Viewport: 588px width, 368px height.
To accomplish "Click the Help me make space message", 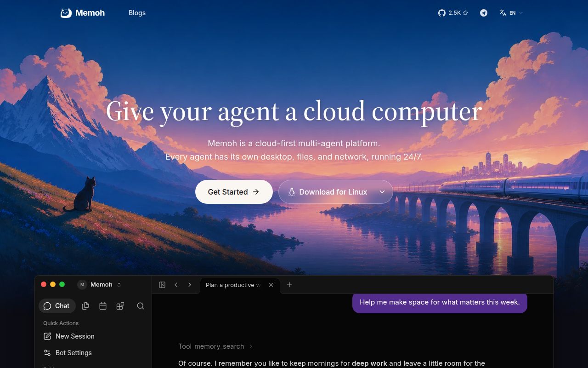I will click(440, 302).
